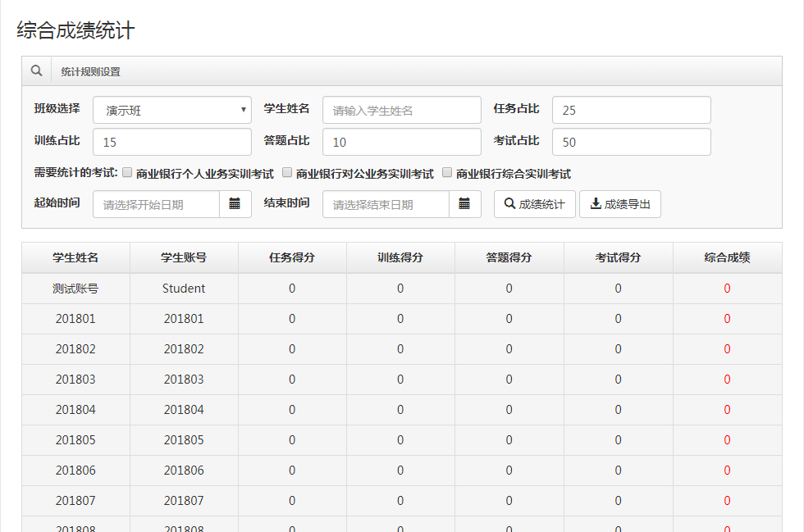The width and height of the screenshot is (804, 532).
Task: Click the 答题占比 field showing 10
Action: click(401, 142)
